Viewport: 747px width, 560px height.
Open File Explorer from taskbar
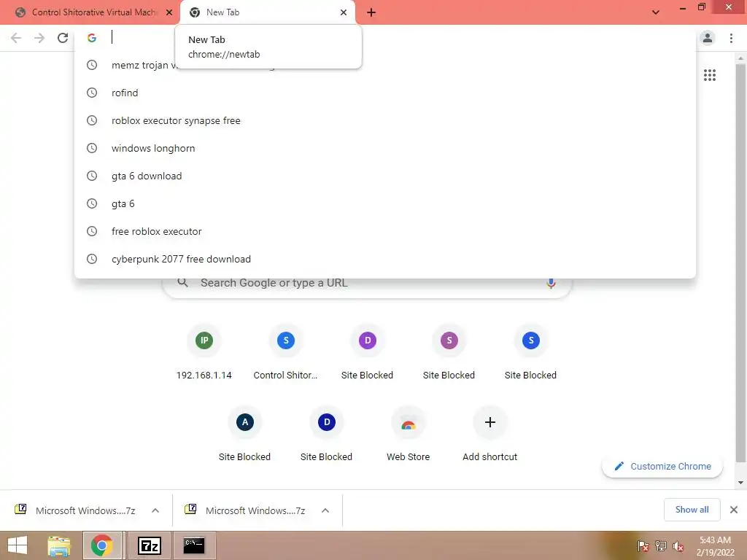59,545
